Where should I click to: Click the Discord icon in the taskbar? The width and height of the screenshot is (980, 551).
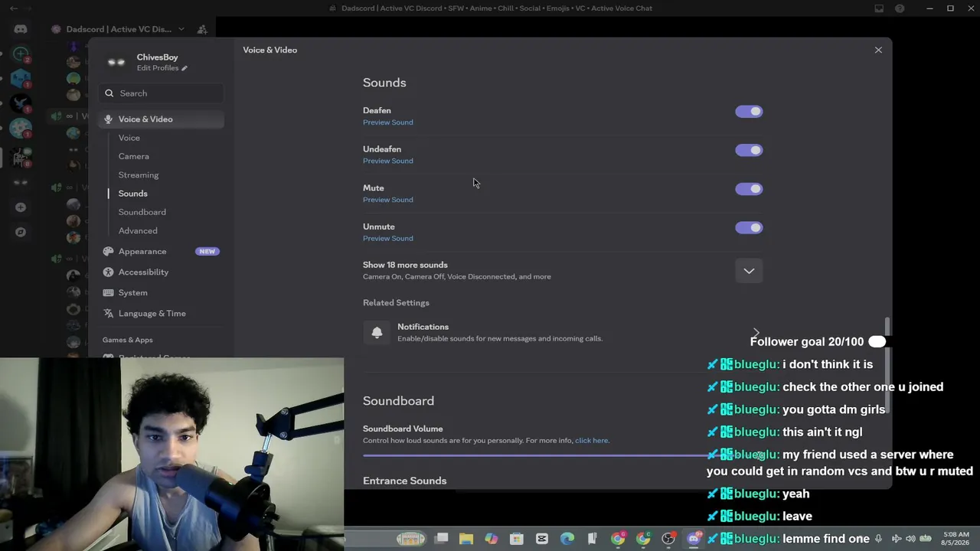coord(694,539)
